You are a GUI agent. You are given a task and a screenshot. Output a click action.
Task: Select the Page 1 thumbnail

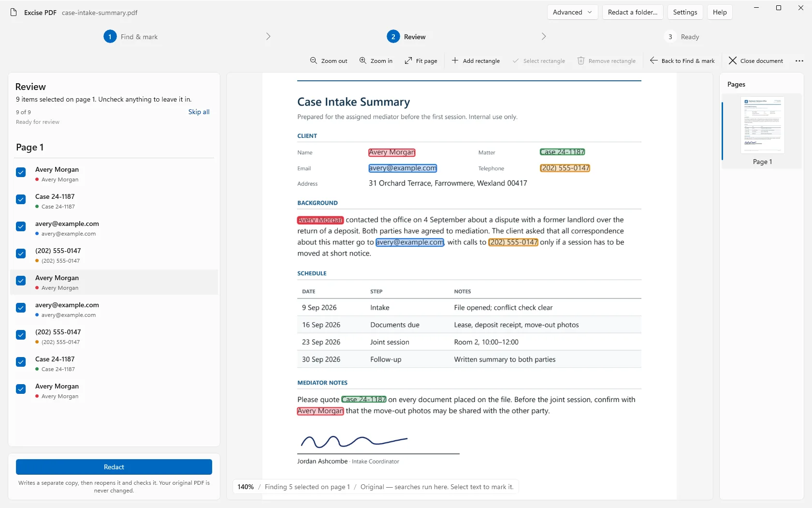(x=762, y=131)
